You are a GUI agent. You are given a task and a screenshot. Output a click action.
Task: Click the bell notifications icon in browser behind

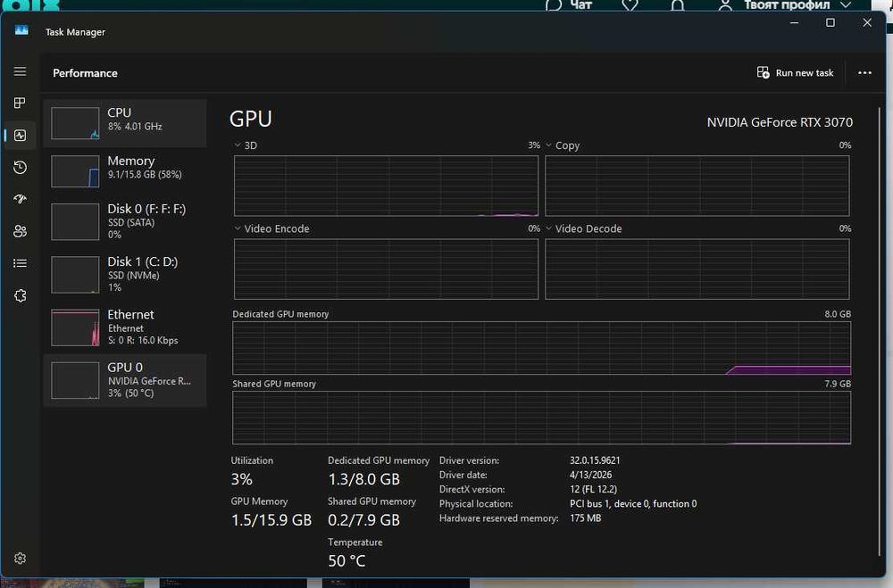pos(677,5)
